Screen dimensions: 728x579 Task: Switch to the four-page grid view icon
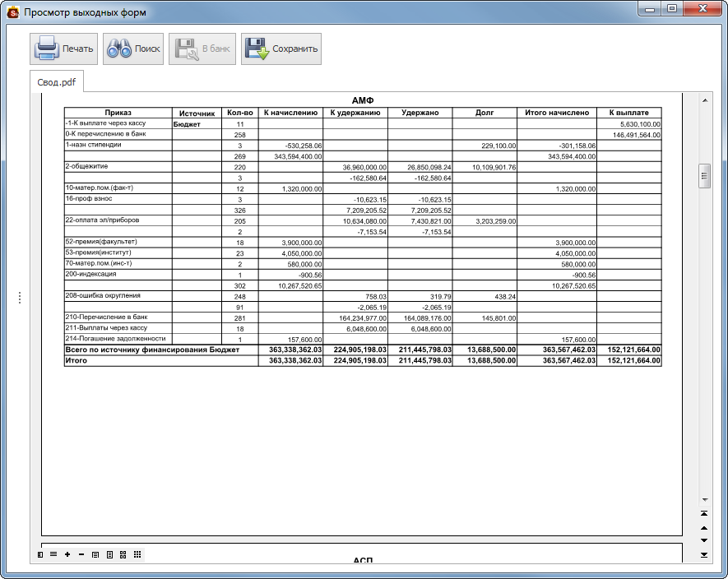coord(123,554)
